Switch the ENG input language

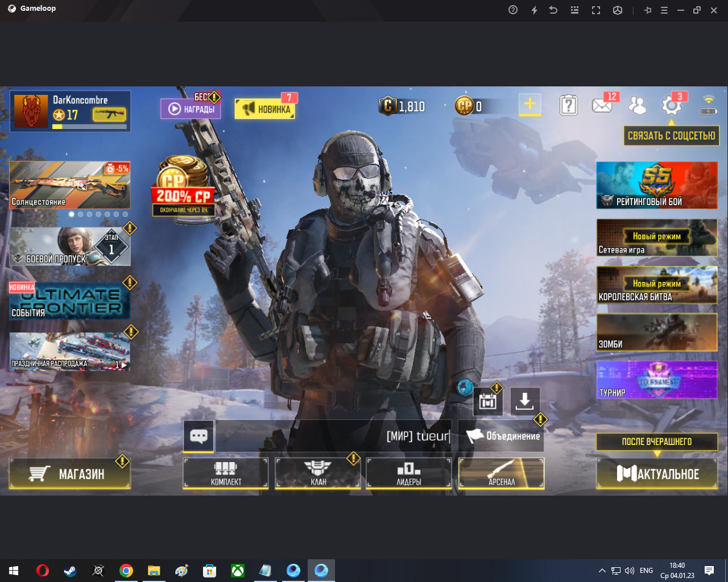click(646, 571)
